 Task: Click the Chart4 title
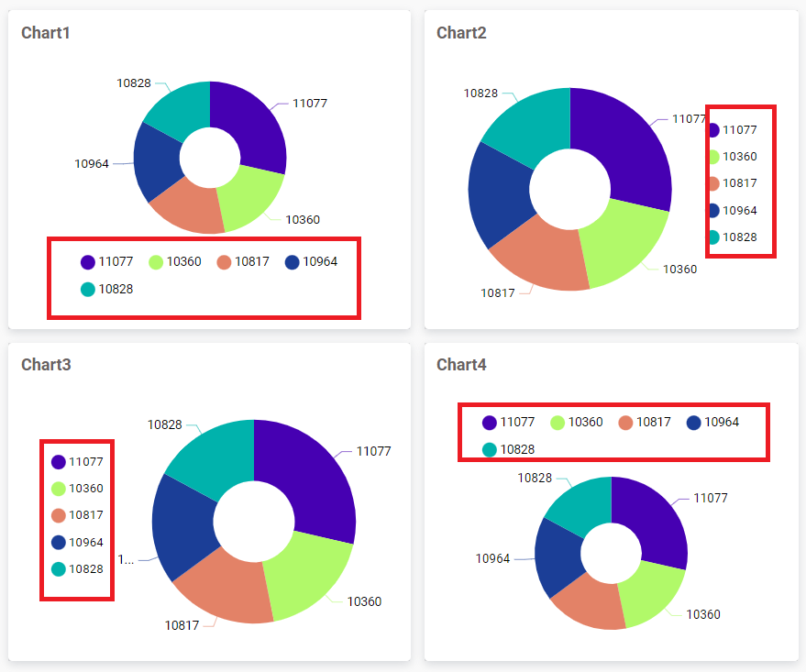pos(461,365)
